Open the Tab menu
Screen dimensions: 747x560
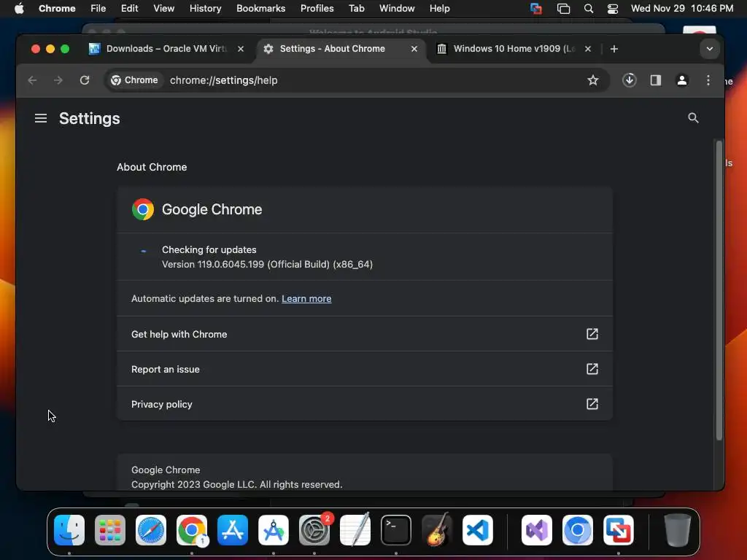[356, 9]
